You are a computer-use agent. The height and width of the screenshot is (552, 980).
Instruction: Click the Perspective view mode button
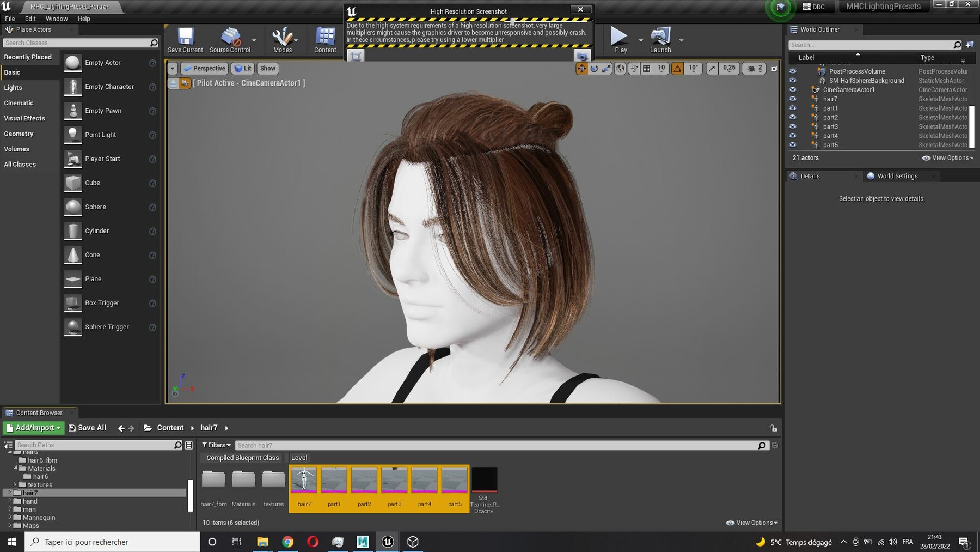pyautogui.click(x=205, y=68)
